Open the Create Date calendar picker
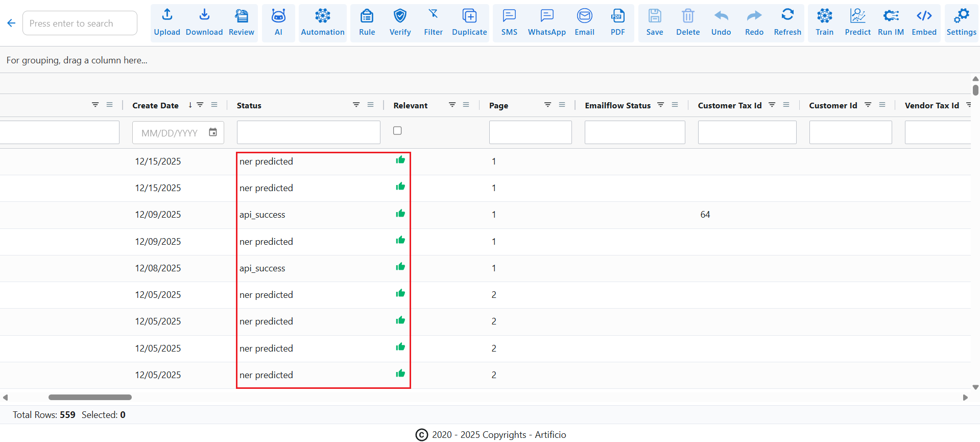The image size is (980, 442). pos(213,133)
